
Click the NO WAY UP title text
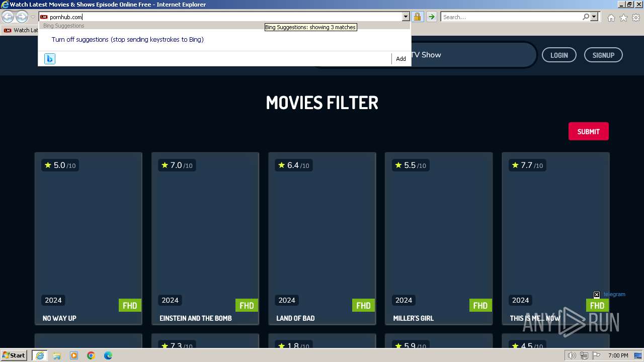[59, 318]
